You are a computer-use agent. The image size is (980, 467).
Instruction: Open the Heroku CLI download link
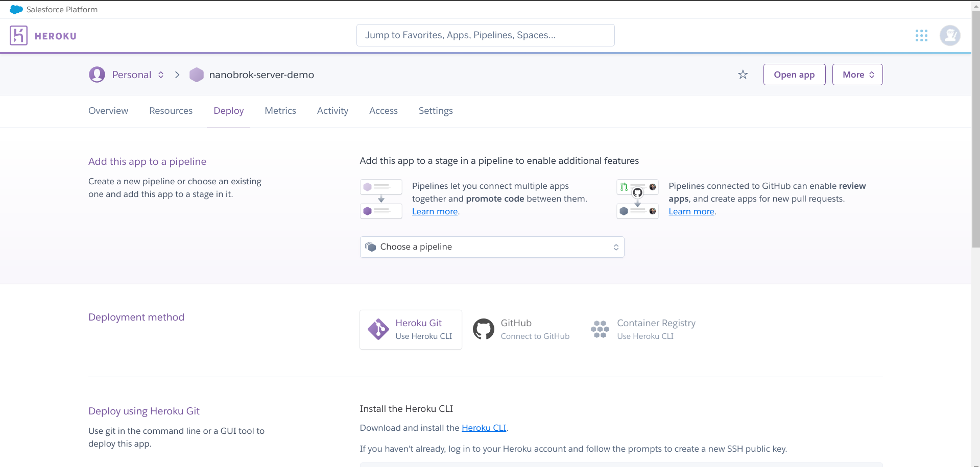click(x=484, y=428)
